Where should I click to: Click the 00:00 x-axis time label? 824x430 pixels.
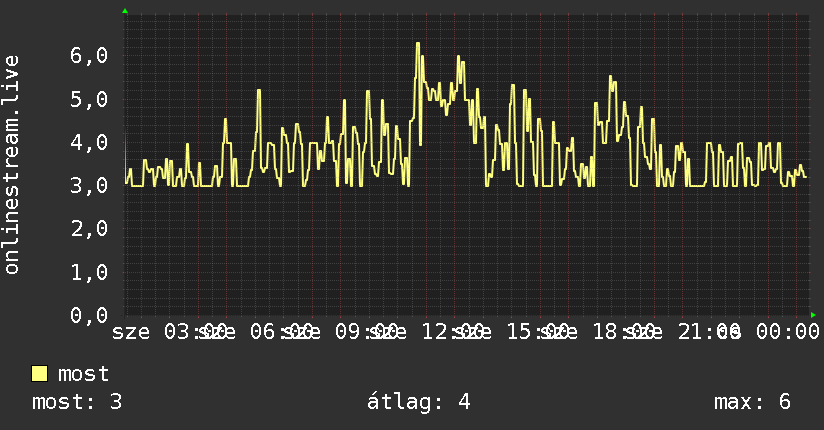coord(788,332)
